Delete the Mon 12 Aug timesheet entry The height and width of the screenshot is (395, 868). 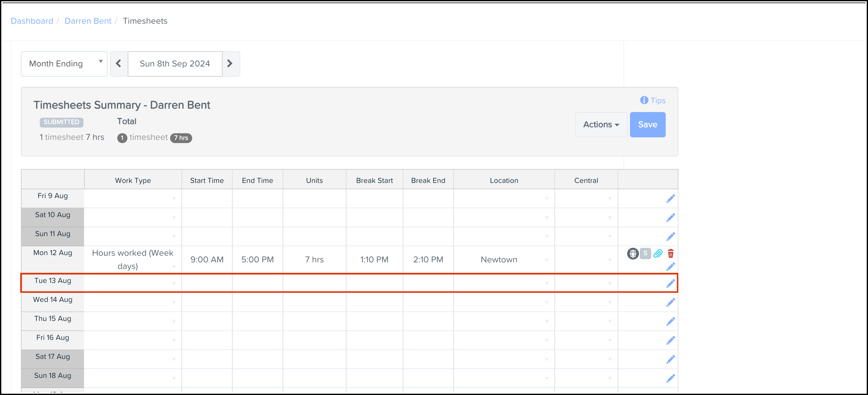coord(670,253)
